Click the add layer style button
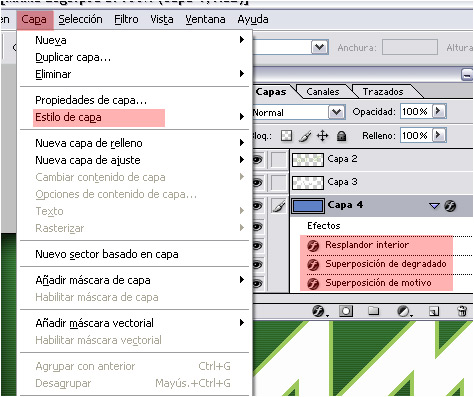Viewport: 474px width, 397px height. [x=319, y=311]
